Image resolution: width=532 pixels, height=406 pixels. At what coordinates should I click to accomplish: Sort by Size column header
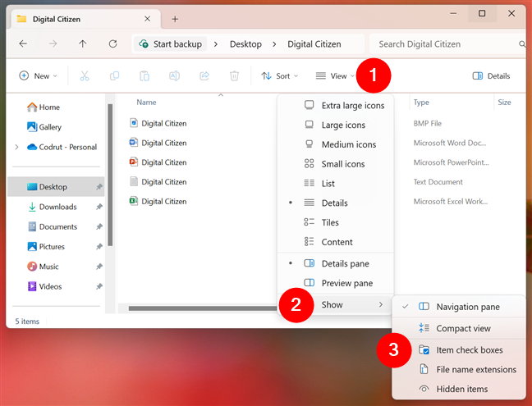coord(505,103)
